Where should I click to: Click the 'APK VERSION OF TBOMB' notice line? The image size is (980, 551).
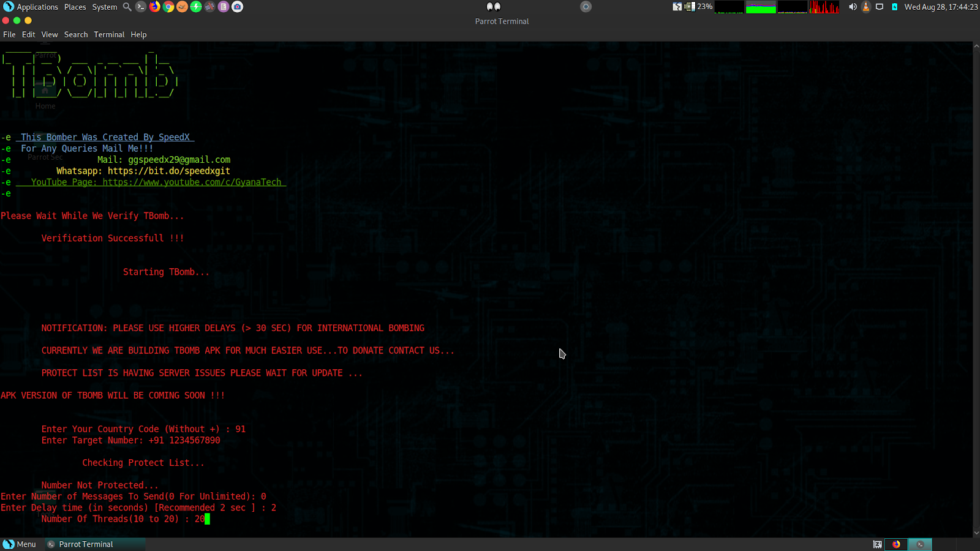(x=113, y=395)
